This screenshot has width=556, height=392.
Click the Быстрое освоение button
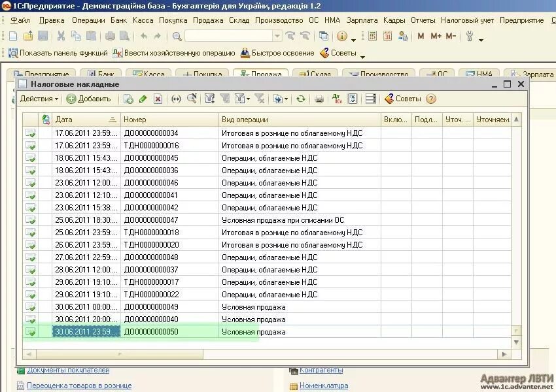click(x=277, y=53)
